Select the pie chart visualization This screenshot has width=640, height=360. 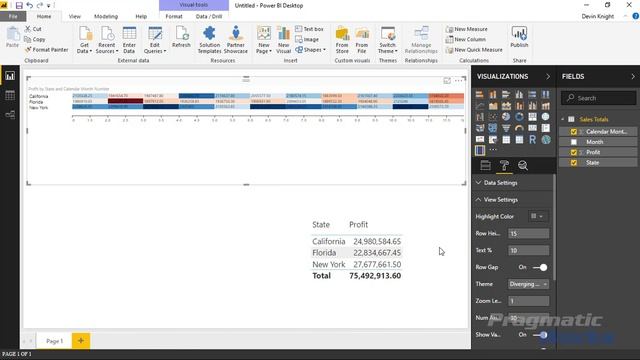click(506, 117)
